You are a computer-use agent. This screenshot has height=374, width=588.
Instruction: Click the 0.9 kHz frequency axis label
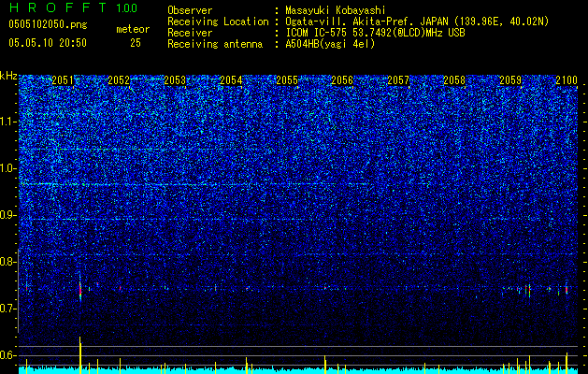click(x=8, y=215)
